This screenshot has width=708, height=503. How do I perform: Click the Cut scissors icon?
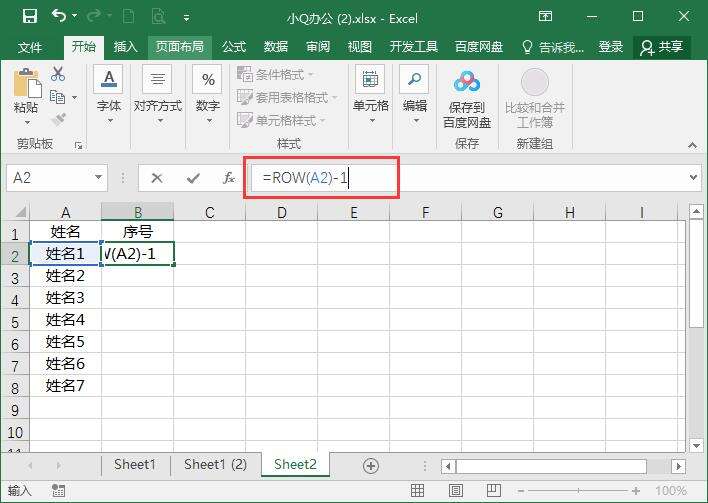point(58,74)
